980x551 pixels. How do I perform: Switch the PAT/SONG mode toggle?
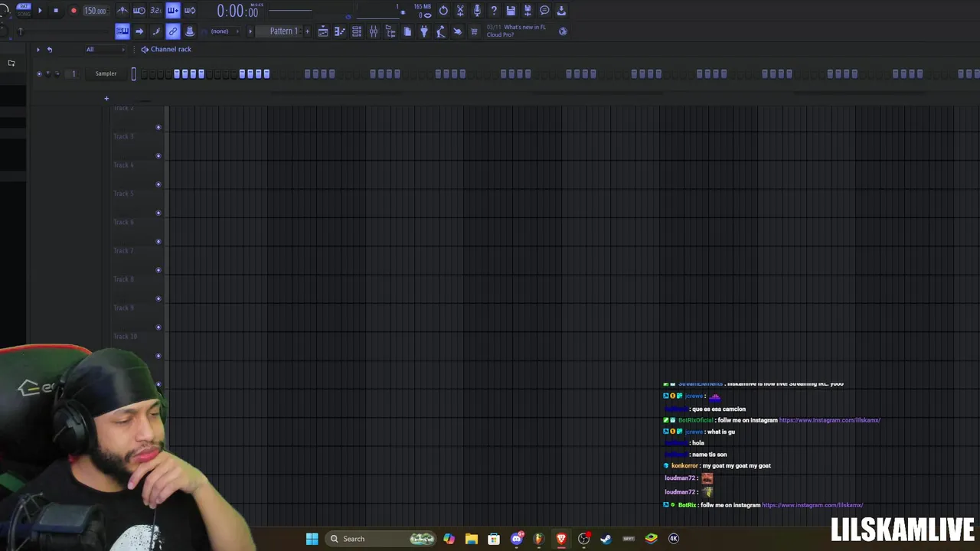click(x=24, y=10)
